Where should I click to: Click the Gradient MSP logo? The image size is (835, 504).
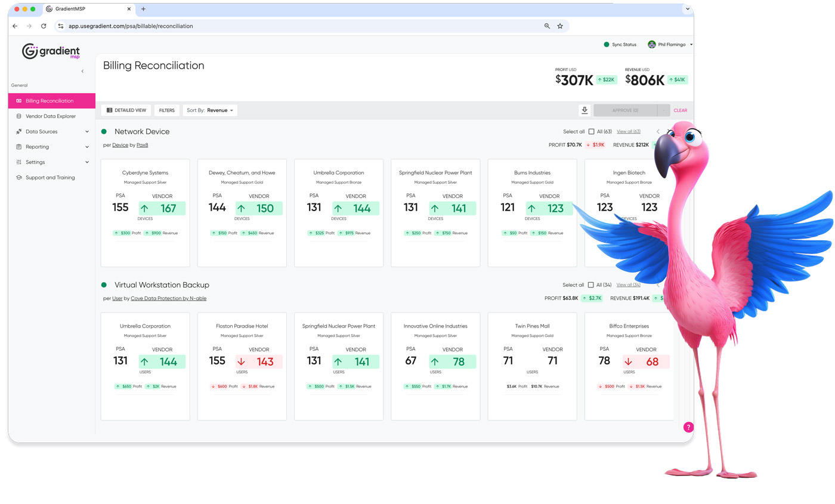click(51, 52)
